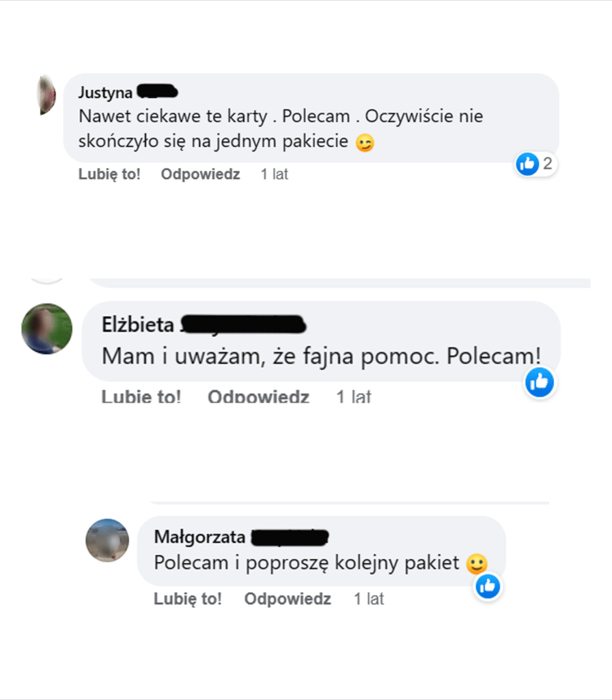The height and width of the screenshot is (700, 612).
Task: Like Justyna's comment with Lubię to!
Action: point(109,174)
